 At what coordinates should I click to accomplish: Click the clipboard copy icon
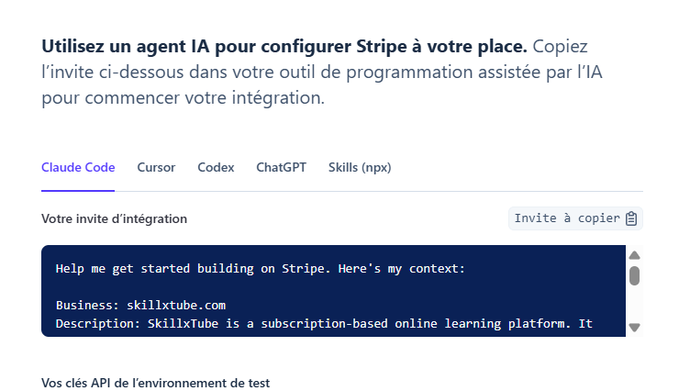tap(631, 219)
